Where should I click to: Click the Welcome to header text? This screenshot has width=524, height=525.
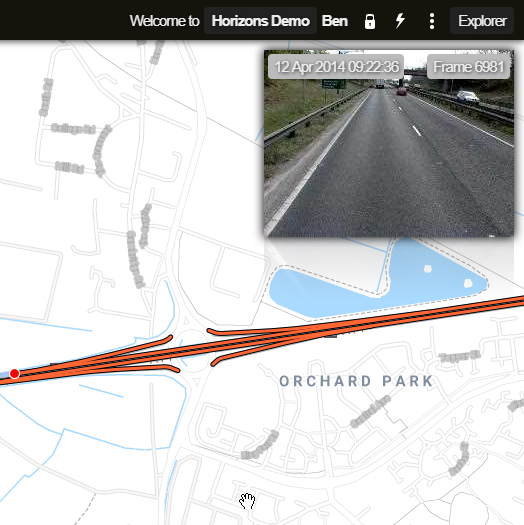164,21
